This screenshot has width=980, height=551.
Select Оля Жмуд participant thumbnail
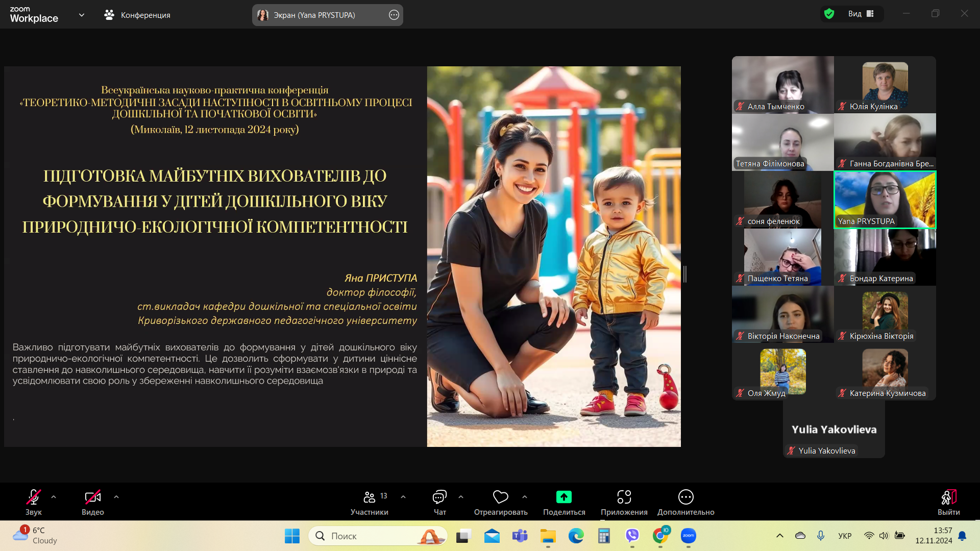(x=783, y=372)
